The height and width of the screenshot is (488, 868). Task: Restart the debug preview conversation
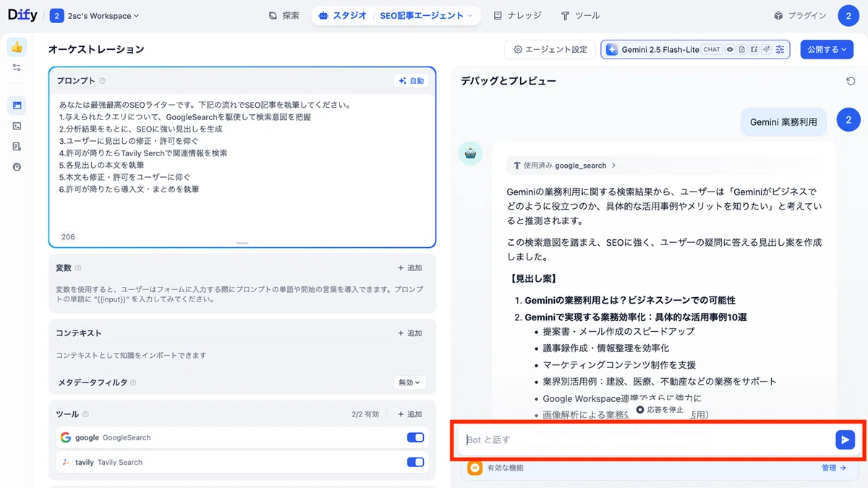[x=851, y=81]
